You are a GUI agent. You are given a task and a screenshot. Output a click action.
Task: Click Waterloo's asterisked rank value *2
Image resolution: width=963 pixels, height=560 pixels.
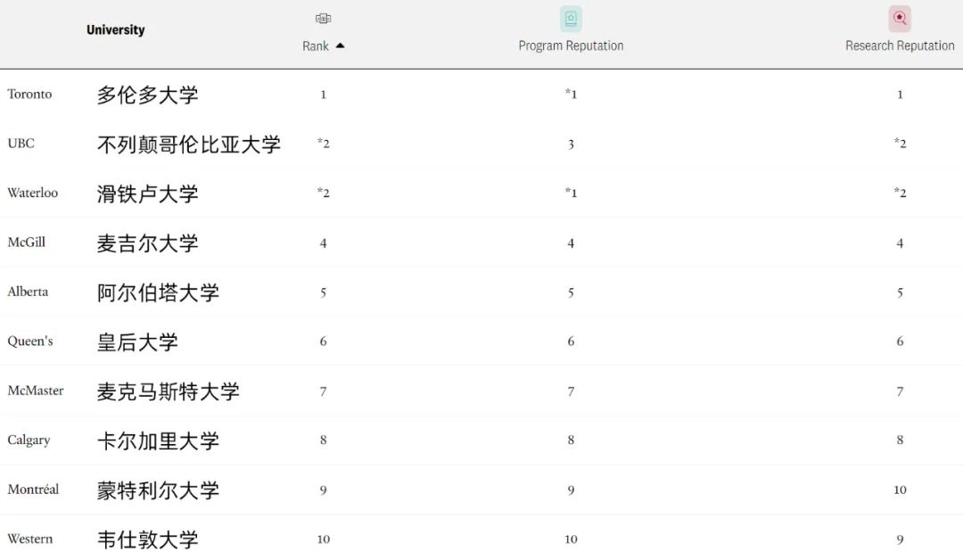click(x=322, y=193)
